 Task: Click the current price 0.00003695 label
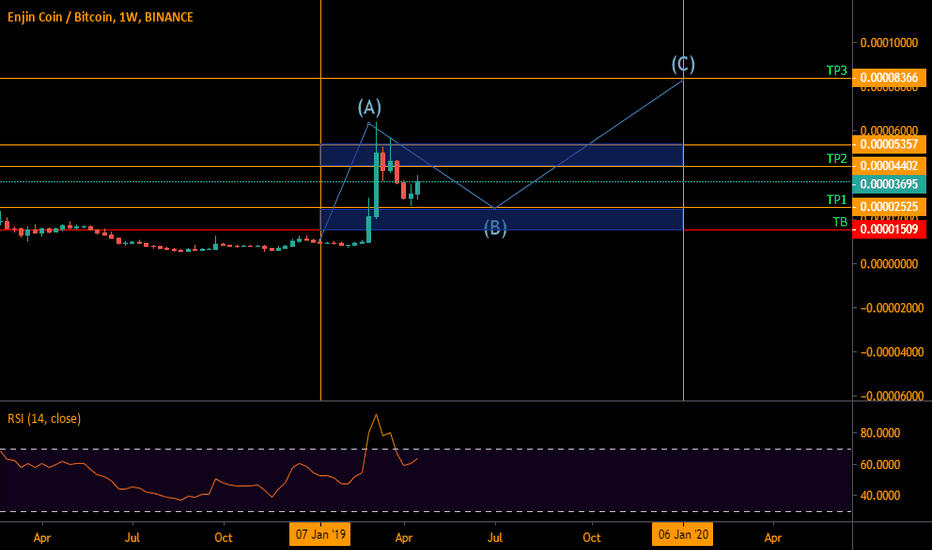(x=889, y=184)
